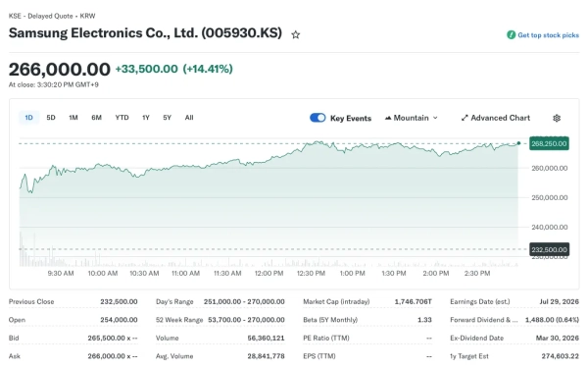Screen dimensions: 588x367
Task: Click the Ask value 266,000.00 x --
Action: [113, 356]
